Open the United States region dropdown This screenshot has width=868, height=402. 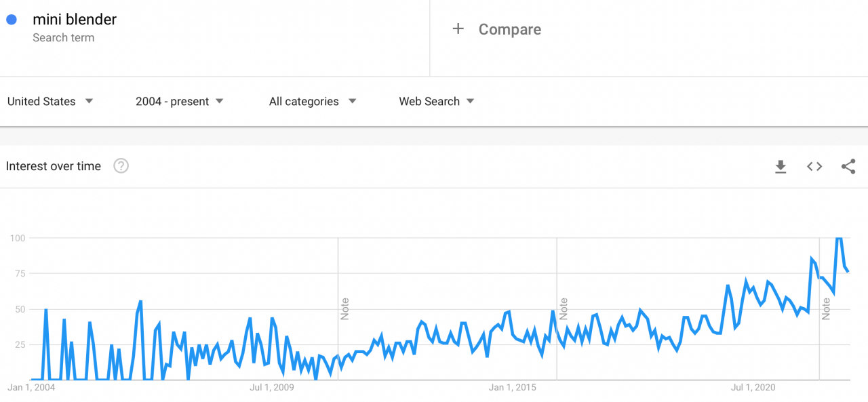[x=50, y=102]
